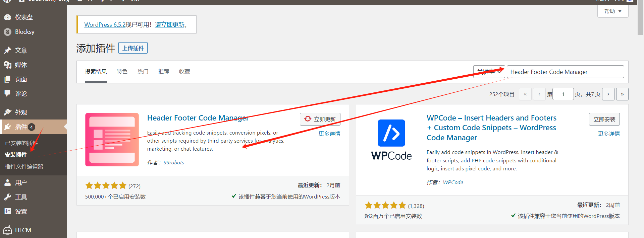Open 更多详情 for WPCode plugin

(x=609, y=134)
